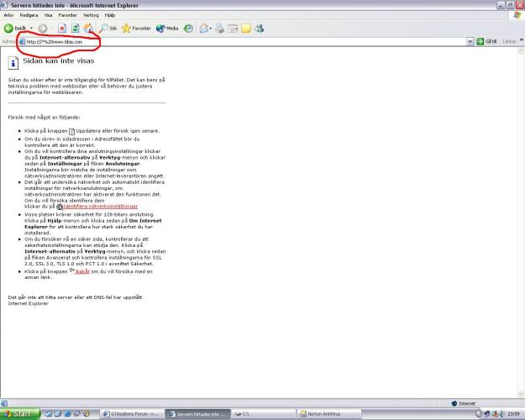Open the Media globe button
Image resolution: width=525 pixels, height=420 pixels.
(x=167, y=29)
